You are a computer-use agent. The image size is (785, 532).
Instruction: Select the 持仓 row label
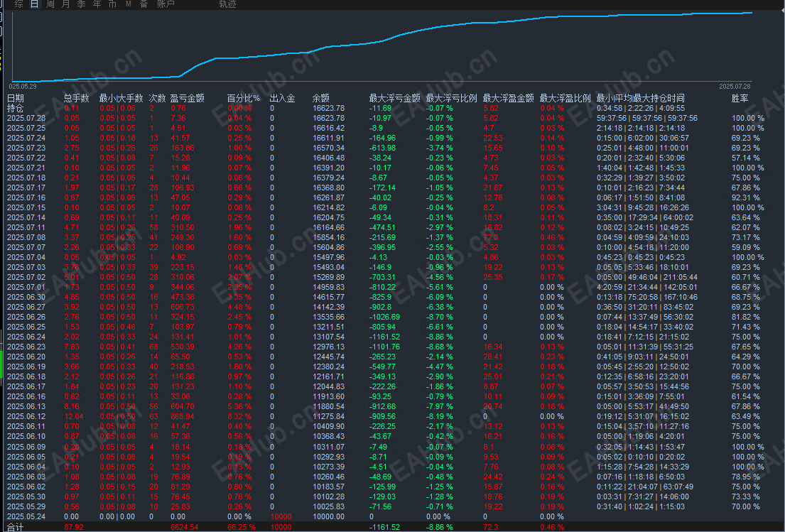(x=16, y=108)
